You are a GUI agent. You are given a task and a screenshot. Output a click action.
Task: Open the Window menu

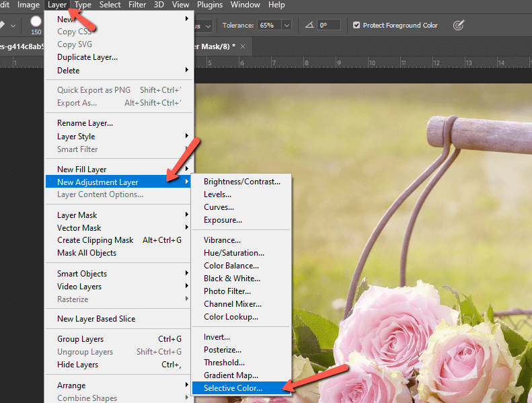245,5
